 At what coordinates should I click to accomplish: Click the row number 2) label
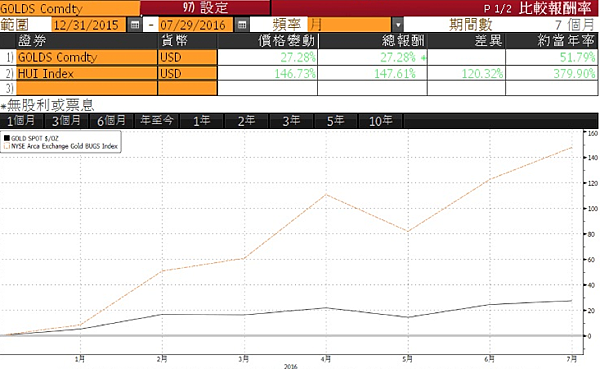tap(10, 73)
